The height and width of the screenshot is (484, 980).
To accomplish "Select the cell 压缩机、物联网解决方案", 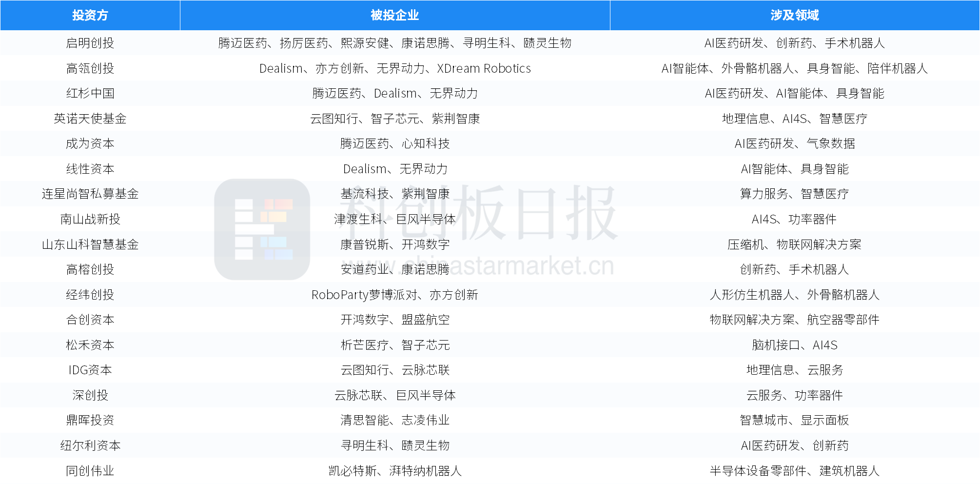I will click(795, 244).
